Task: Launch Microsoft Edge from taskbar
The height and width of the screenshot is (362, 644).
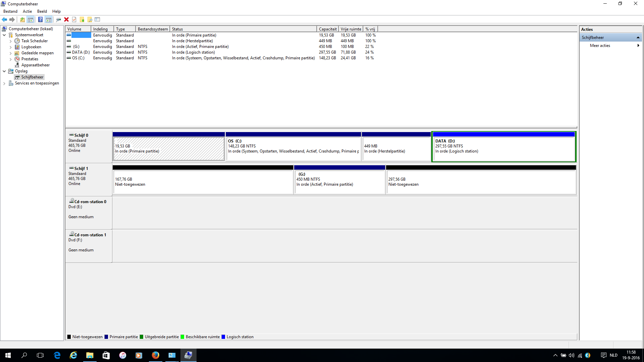Action: (x=57, y=355)
